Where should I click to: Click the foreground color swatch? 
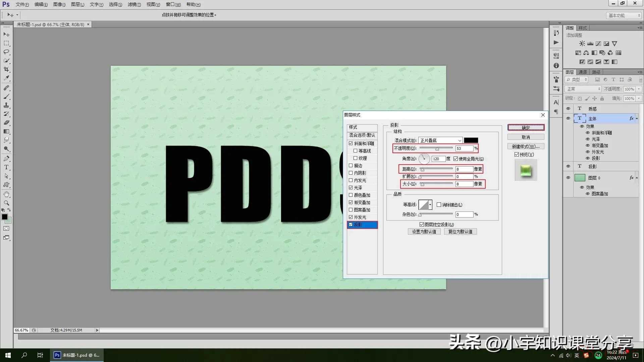click(5, 217)
